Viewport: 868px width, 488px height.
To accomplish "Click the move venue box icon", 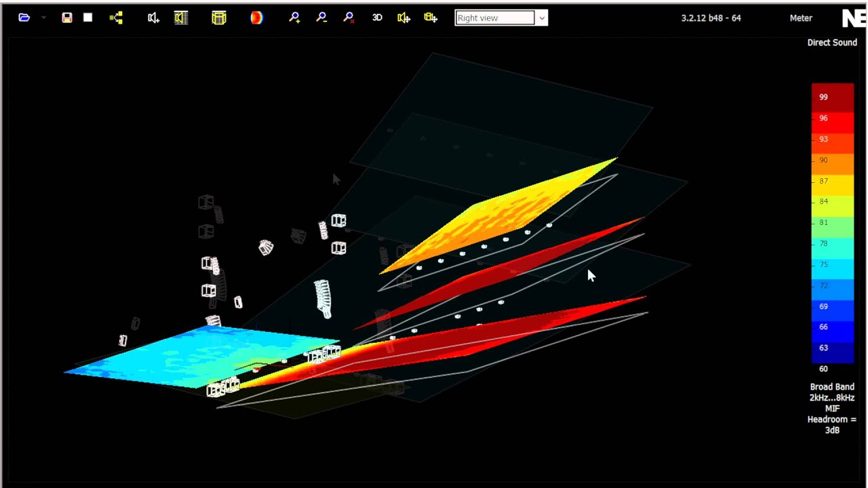I will pos(431,18).
